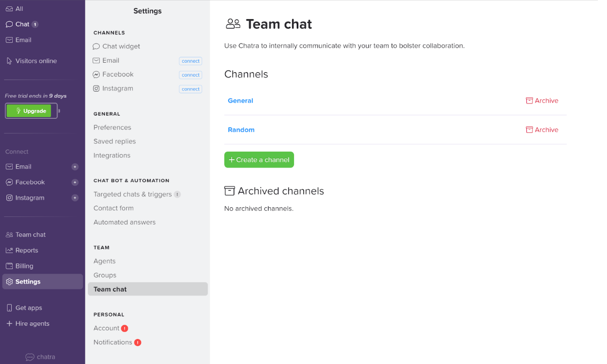Click the chatra logo at sidebar bottom
Viewport: 607px width, 364px height.
pyautogui.click(x=40, y=357)
